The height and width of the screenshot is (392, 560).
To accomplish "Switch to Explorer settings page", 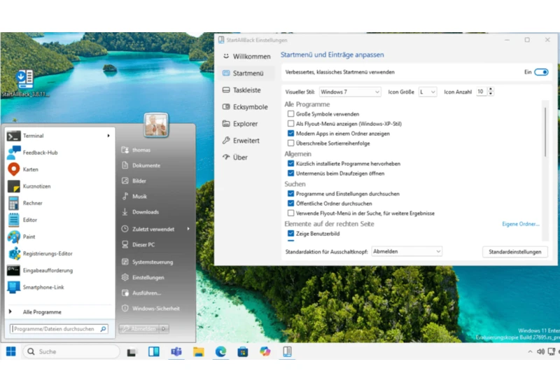I will (x=246, y=123).
